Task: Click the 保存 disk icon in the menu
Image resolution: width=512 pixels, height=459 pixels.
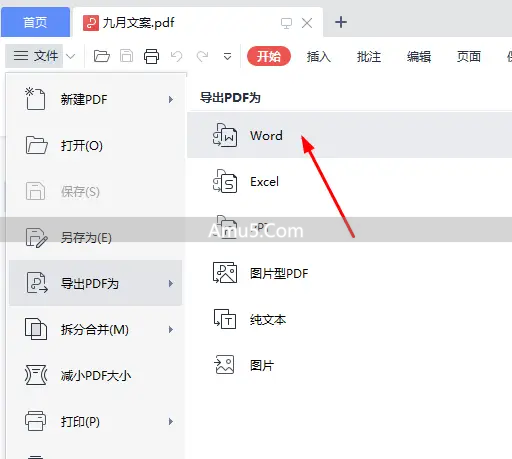Action: 35,191
